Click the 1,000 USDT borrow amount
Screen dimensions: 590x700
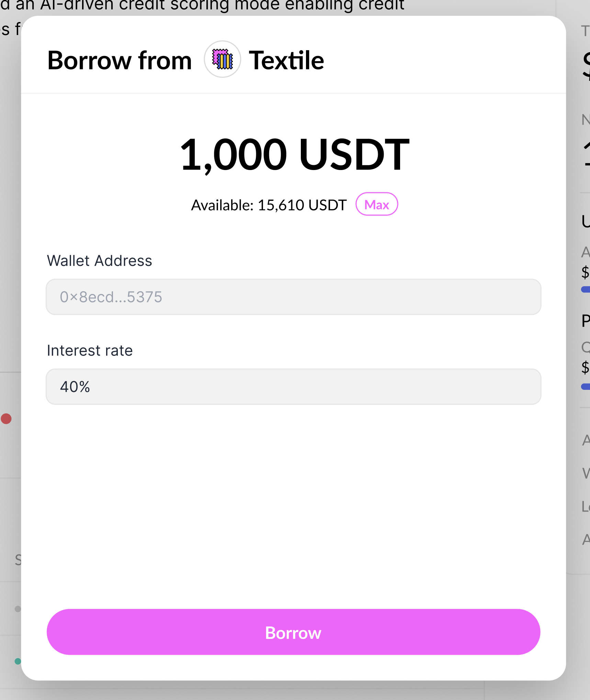click(x=294, y=154)
